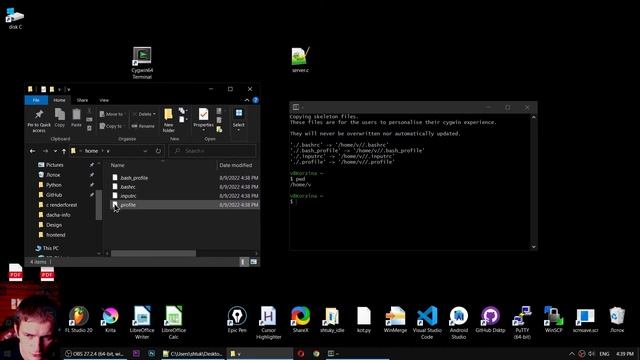Open Design folder in navigation pane
640x360 pixels.
tap(54, 225)
